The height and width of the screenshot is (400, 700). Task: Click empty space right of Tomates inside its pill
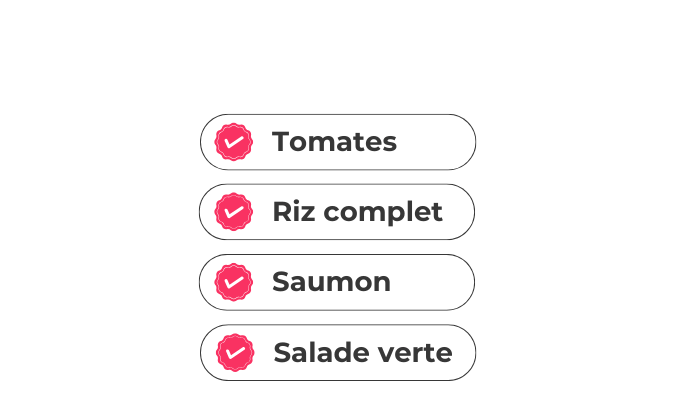click(435, 142)
